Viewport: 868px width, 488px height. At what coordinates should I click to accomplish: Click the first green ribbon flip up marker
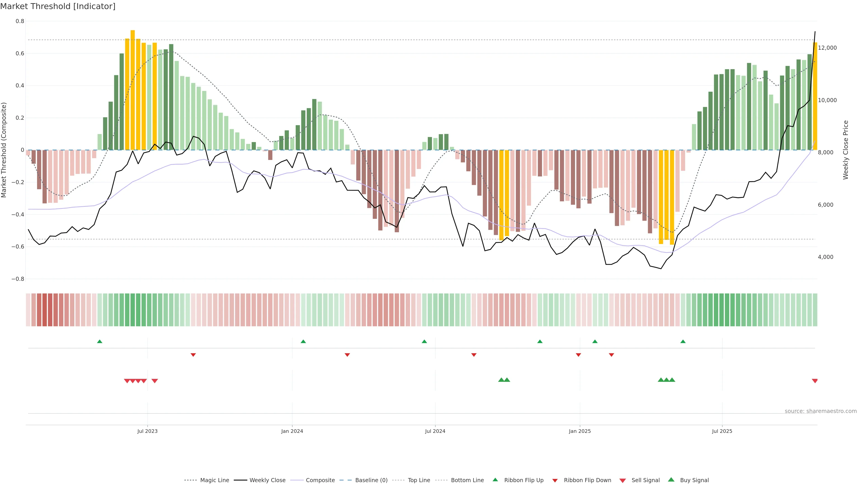click(x=99, y=342)
